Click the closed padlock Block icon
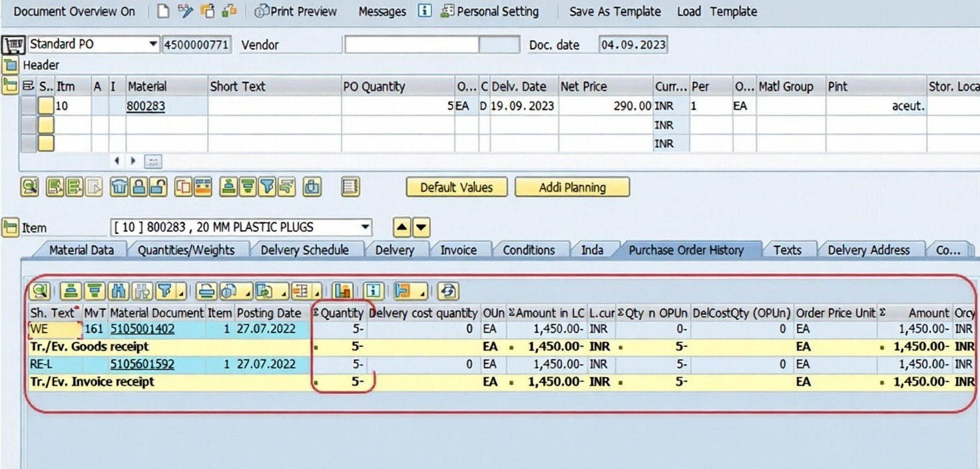The height and width of the screenshot is (469, 980). tap(138, 187)
